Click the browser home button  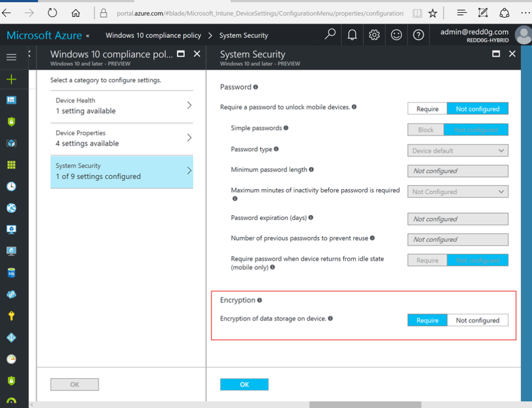[76, 13]
